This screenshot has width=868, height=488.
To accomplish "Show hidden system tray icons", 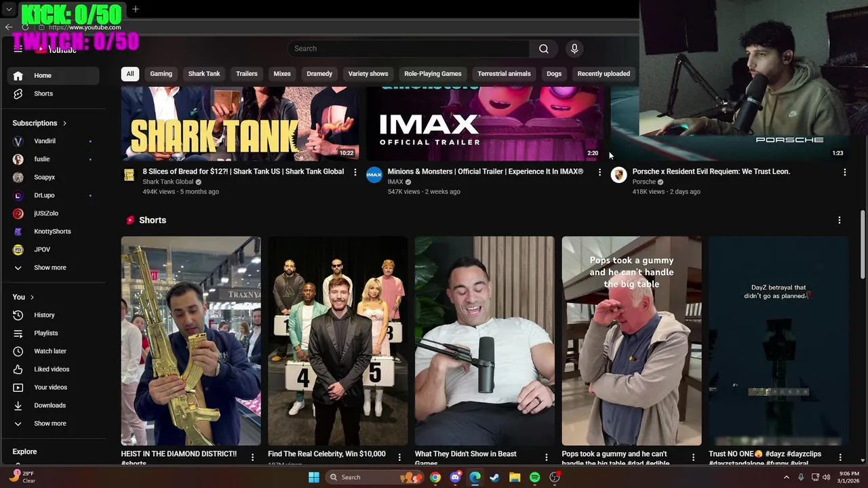I will click(x=786, y=477).
